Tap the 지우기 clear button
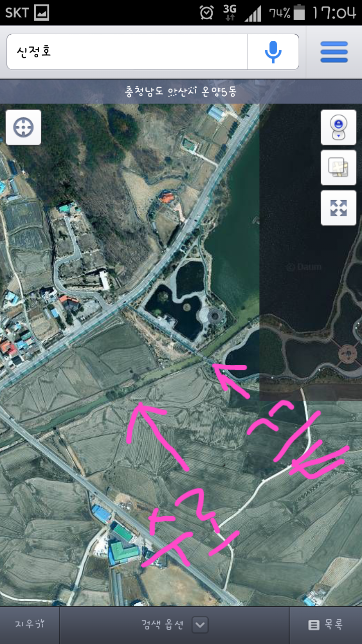Viewport: 362px width, 644px height. (30, 625)
